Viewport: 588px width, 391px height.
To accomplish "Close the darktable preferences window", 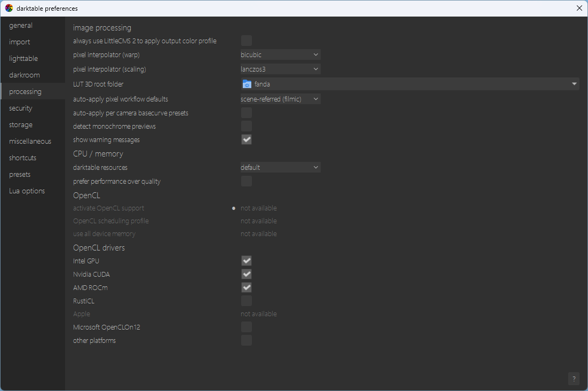I will (579, 8).
